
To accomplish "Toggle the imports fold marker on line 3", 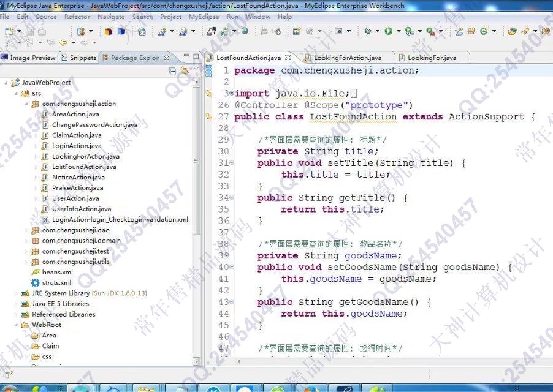I will (x=232, y=93).
